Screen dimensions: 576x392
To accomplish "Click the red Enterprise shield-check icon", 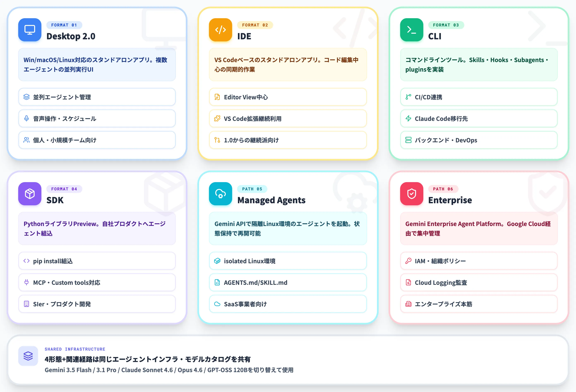I will pyautogui.click(x=412, y=194).
